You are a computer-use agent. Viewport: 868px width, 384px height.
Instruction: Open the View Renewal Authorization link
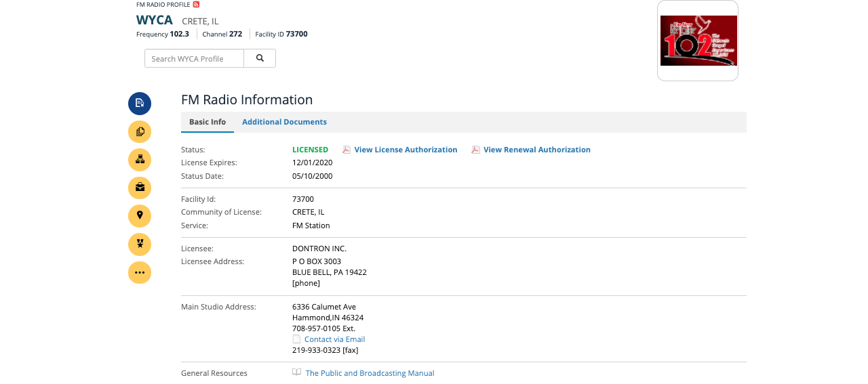point(537,150)
